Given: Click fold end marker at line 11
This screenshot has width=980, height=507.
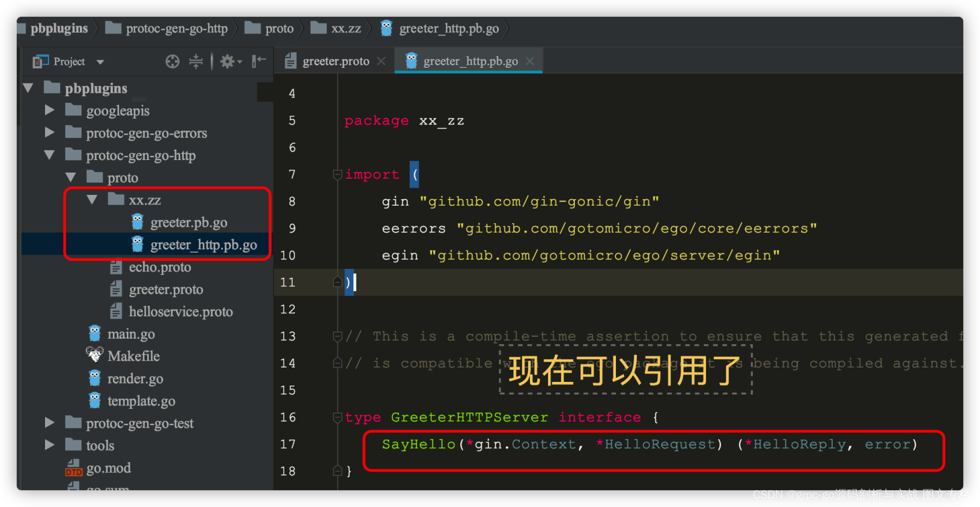Looking at the screenshot, I should click(x=338, y=282).
